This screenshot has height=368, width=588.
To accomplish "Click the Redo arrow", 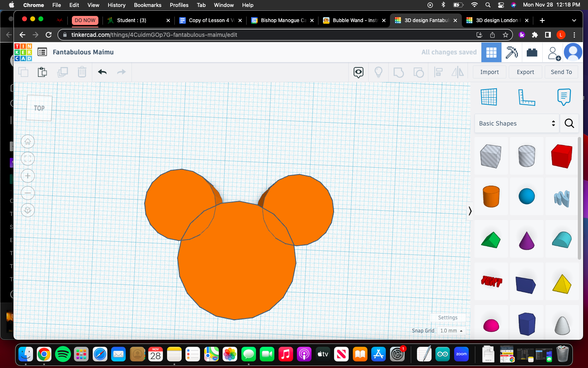I will [121, 72].
